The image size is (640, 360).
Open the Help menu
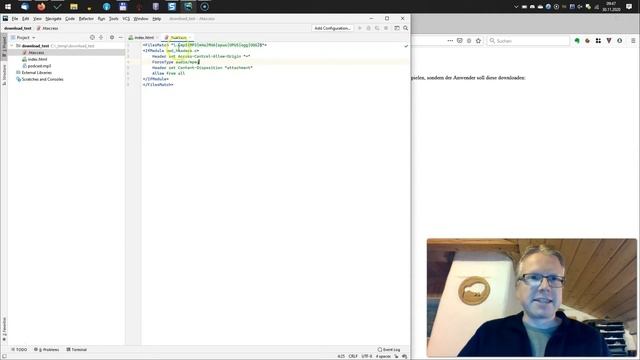157,19
